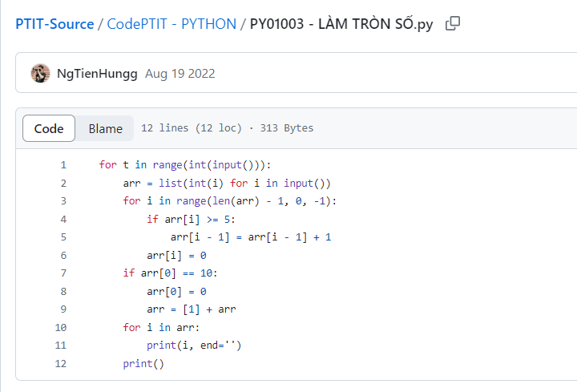The width and height of the screenshot is (577, 392).
Task: Click the code 'arr[0] = 0'
Action: (x=176, y=291)
